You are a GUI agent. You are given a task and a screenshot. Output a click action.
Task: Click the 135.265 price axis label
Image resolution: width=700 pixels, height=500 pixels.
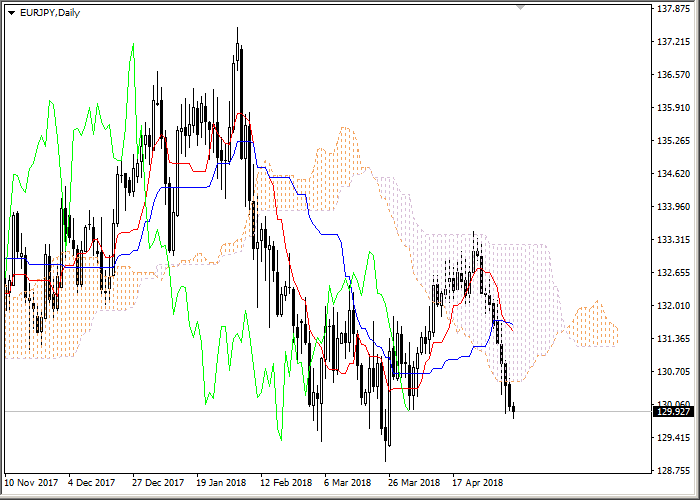pyautogui.click(x=673, y=141)
